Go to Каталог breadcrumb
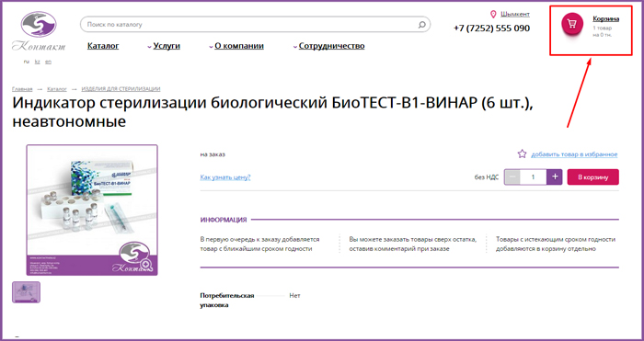The image size is (644, 341). [x=57, y=89]
